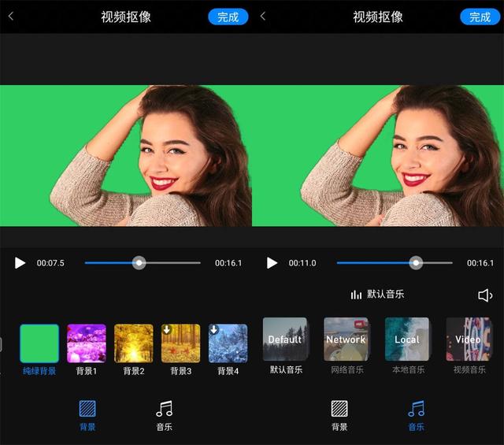Tap the back arrow in right panel
This screenshot has width=504, height=445.
click(263, 17)
